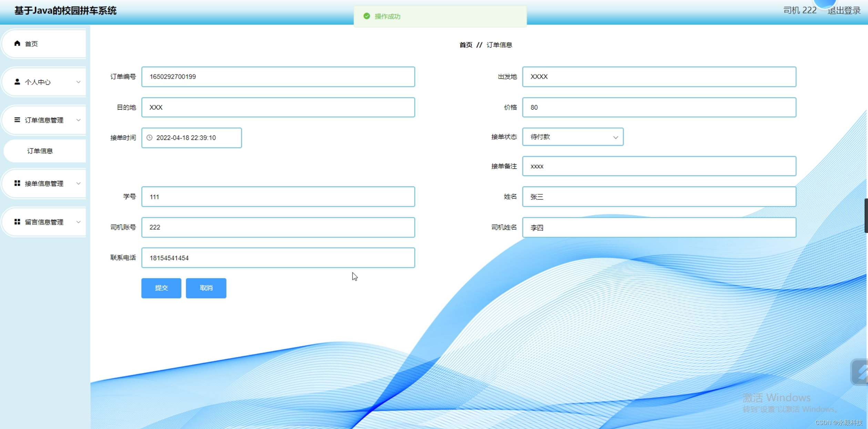Click into the 联系电话 input field
The height and width of the screenshot is (429, 868).
point(278,258)
